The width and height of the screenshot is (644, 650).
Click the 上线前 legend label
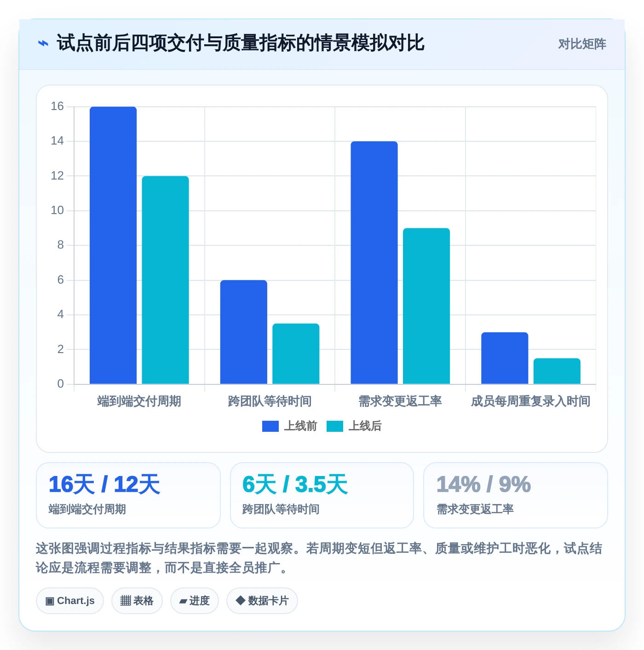tap(301, 426)
